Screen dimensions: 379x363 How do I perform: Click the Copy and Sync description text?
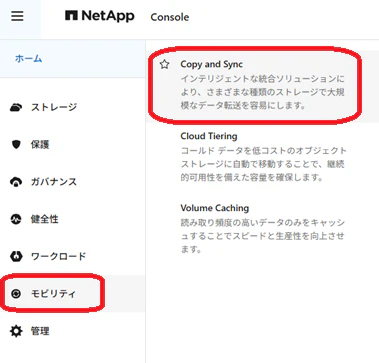(263, 92)
